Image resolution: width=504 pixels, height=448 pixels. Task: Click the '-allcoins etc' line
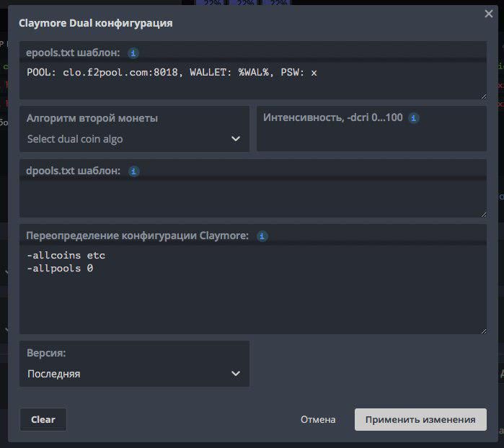click(66, 255)
